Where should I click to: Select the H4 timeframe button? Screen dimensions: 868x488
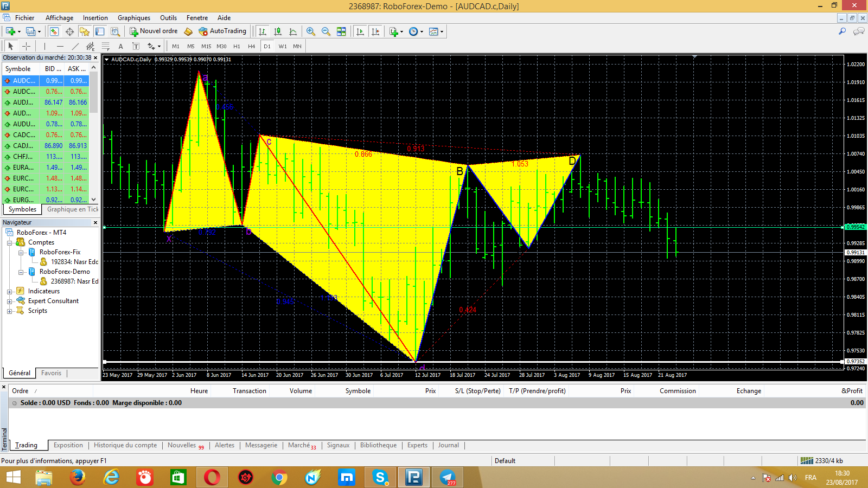coord(251,47)
